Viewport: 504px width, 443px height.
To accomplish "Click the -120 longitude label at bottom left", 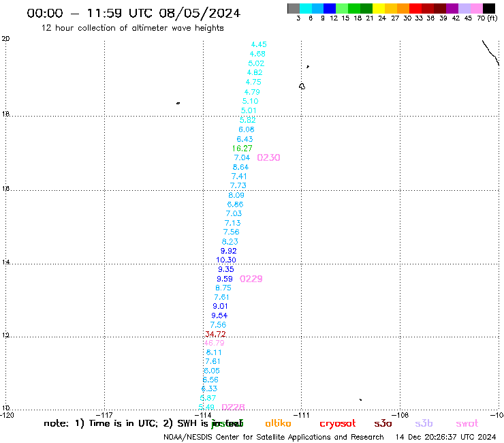I will [7, 415].
